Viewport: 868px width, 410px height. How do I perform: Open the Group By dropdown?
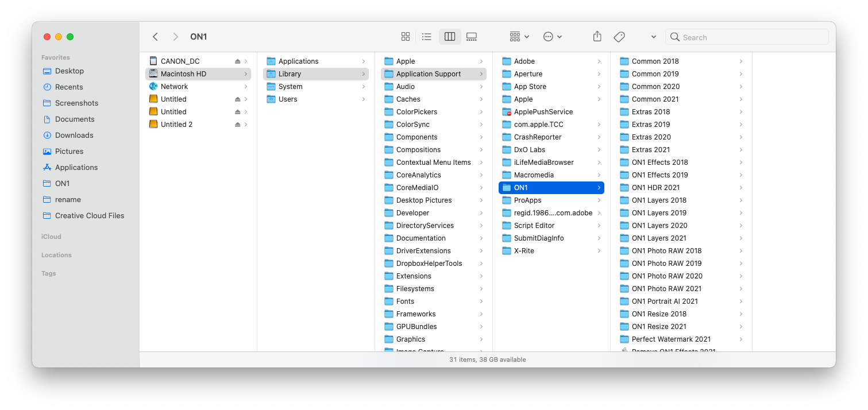coord(519,37)
